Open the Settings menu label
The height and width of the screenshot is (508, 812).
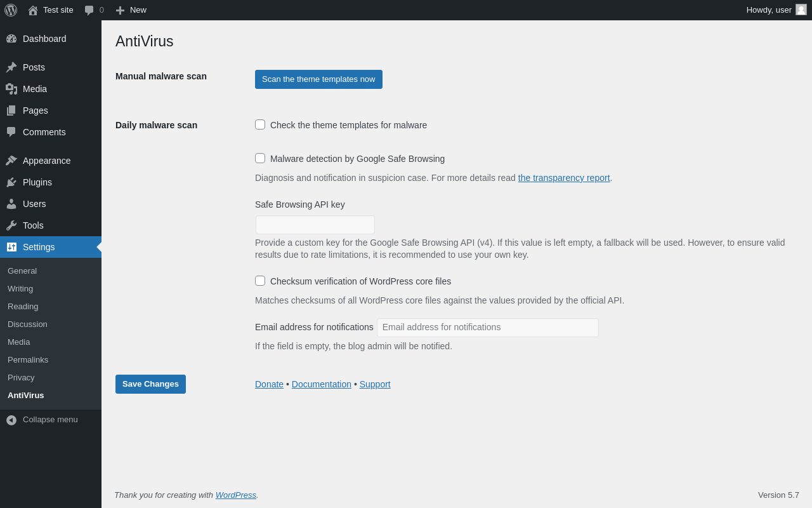(x=39, y=247)
